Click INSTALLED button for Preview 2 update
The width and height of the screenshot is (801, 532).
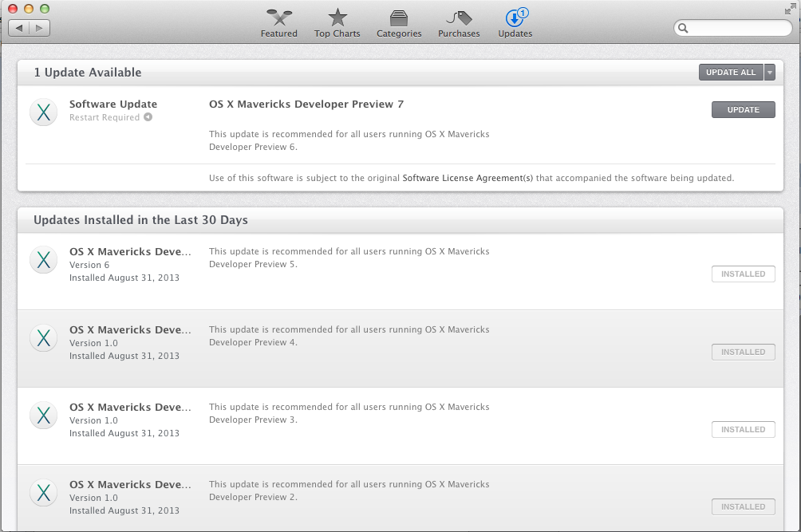coord(744,506)
